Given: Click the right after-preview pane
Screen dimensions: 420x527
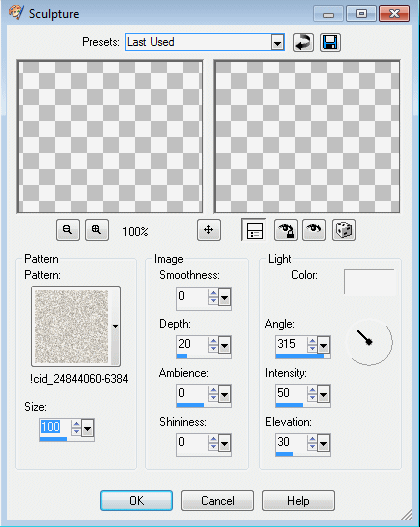Looking at the screenshot, I should pos(307,136).
